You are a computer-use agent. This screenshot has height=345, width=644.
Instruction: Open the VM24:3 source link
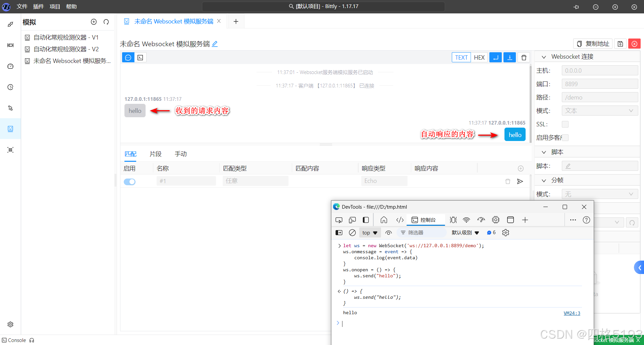tap(572, 313)
